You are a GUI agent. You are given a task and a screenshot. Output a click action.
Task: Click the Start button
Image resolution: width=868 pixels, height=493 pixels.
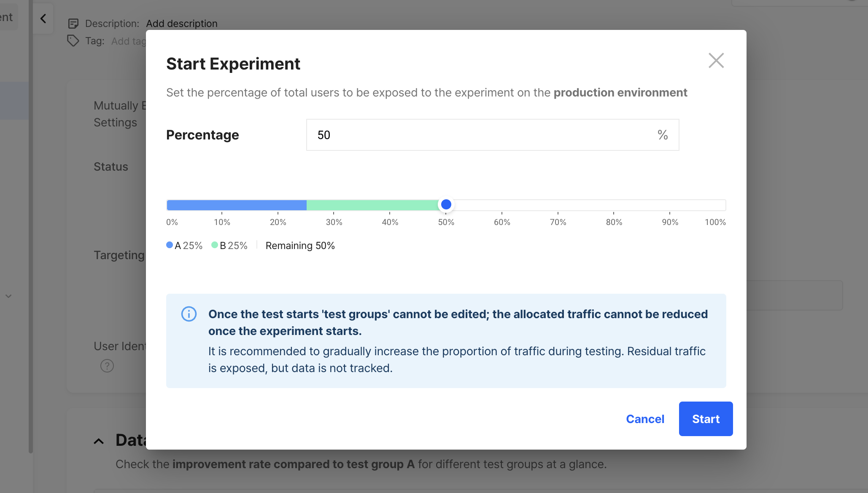tap(706, 419)
